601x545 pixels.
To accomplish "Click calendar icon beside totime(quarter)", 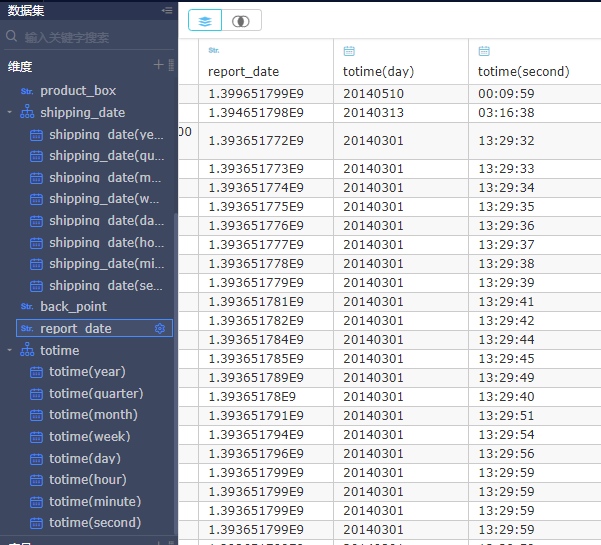I will (36, 394).
